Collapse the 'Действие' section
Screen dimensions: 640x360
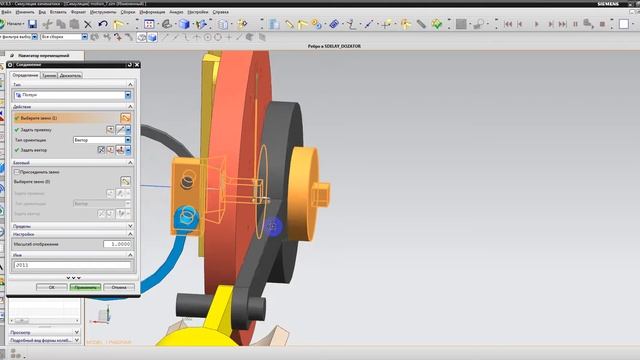[x=130, y=106]
